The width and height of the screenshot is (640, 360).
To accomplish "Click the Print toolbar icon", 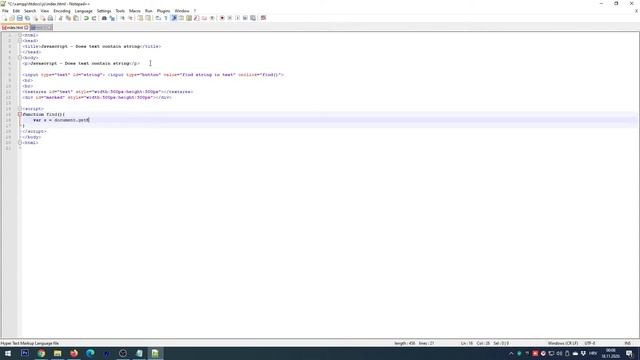I will [50, 18].
